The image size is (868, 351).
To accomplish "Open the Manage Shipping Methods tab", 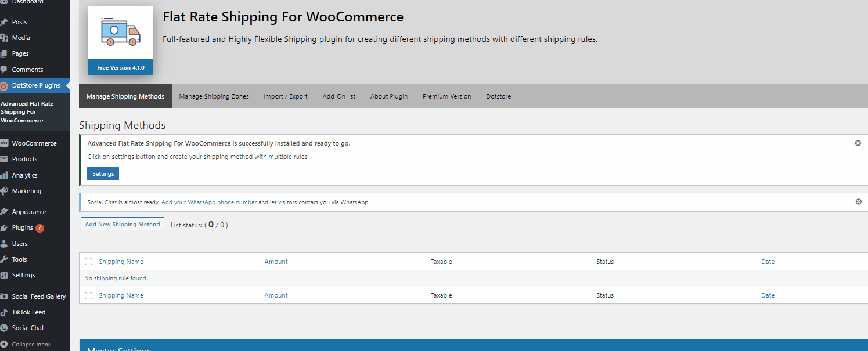I will tap(125, 96).
